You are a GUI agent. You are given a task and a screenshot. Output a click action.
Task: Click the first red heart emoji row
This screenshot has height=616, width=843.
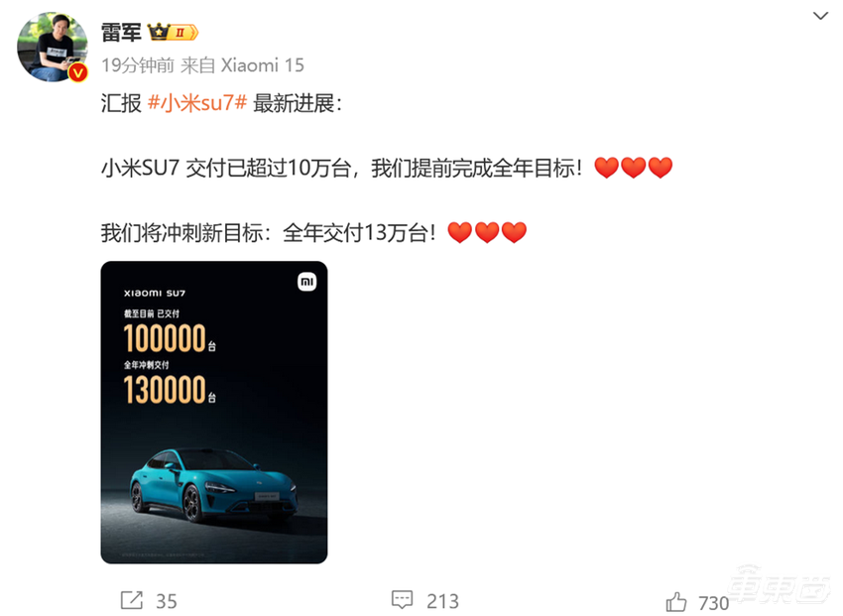(634, 168)
